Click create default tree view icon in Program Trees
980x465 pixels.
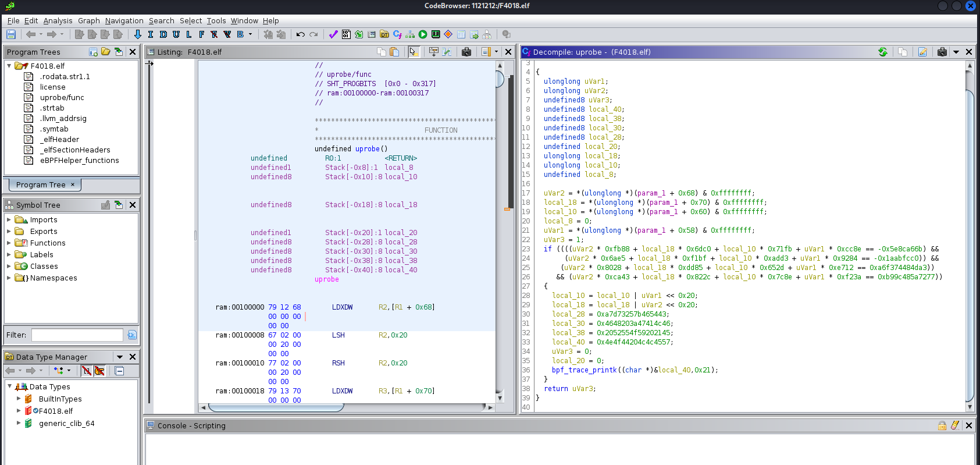pyautogui.click(x=93, y=52)
